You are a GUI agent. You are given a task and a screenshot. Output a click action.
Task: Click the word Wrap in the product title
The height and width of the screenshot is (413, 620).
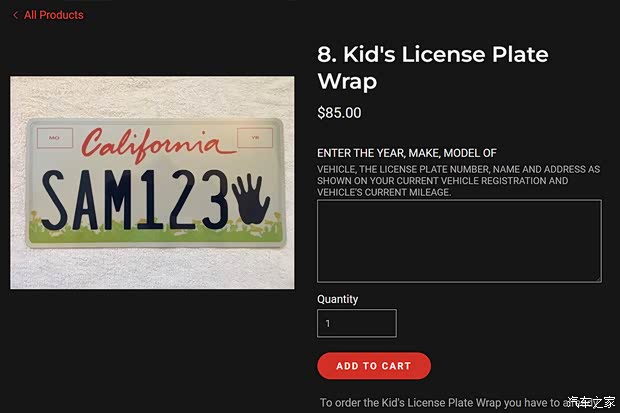(347, 81)
